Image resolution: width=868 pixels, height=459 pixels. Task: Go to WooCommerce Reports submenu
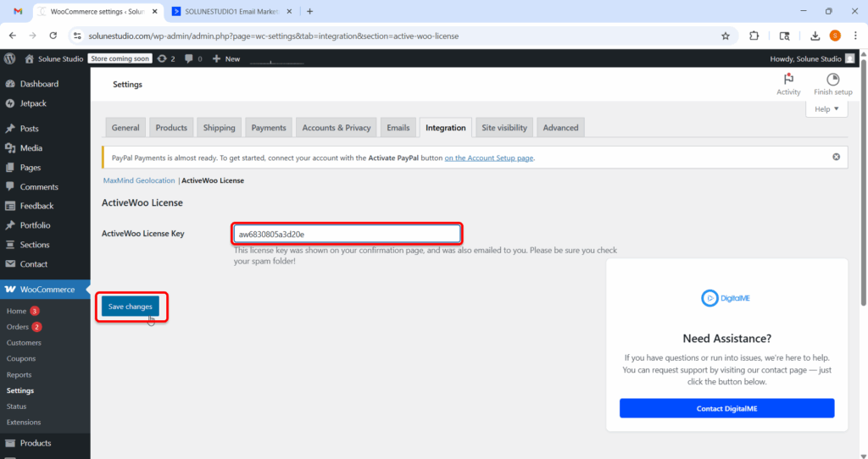[x=19, y=374]
